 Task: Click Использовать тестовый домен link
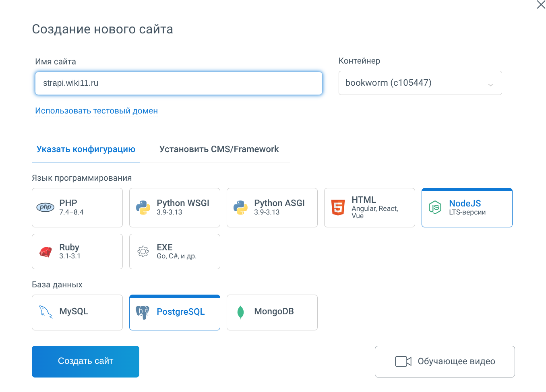(x=96, y=111)
